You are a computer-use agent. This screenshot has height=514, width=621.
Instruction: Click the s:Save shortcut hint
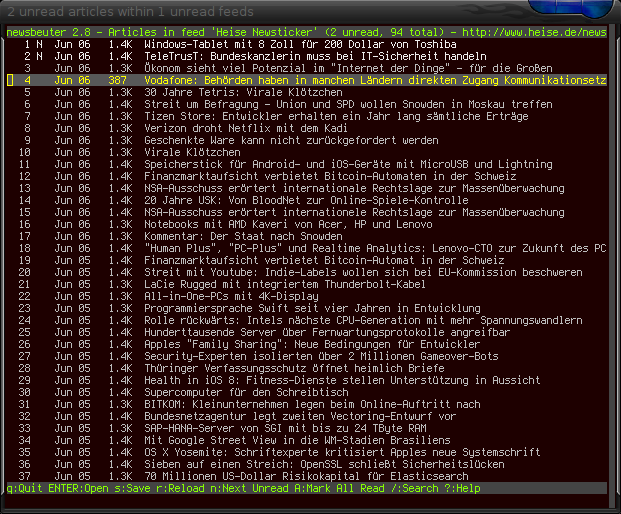[x=133, y=488]
